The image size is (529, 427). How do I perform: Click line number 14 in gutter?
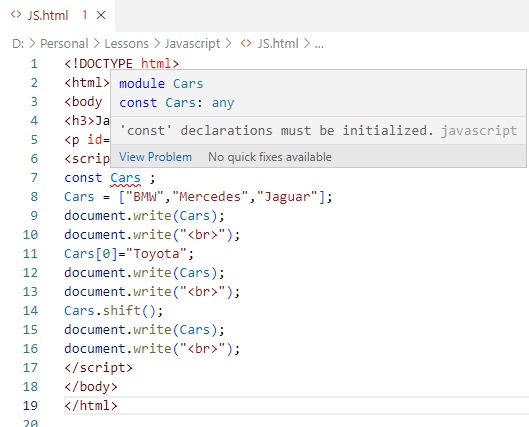pyautogui.click(x=30, y=311)
